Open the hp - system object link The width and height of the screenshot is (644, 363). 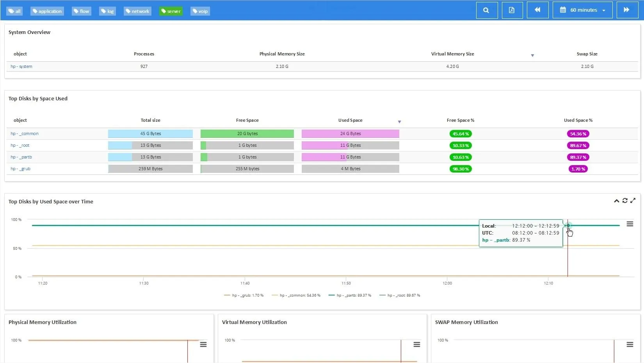[x=21, y=66]
